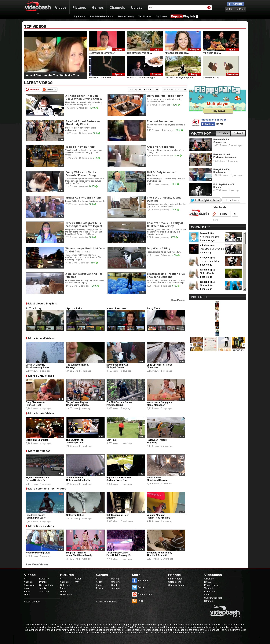Click the Facebook icon in footer
This screenshot has width=270, height=644.
[134, 580]
